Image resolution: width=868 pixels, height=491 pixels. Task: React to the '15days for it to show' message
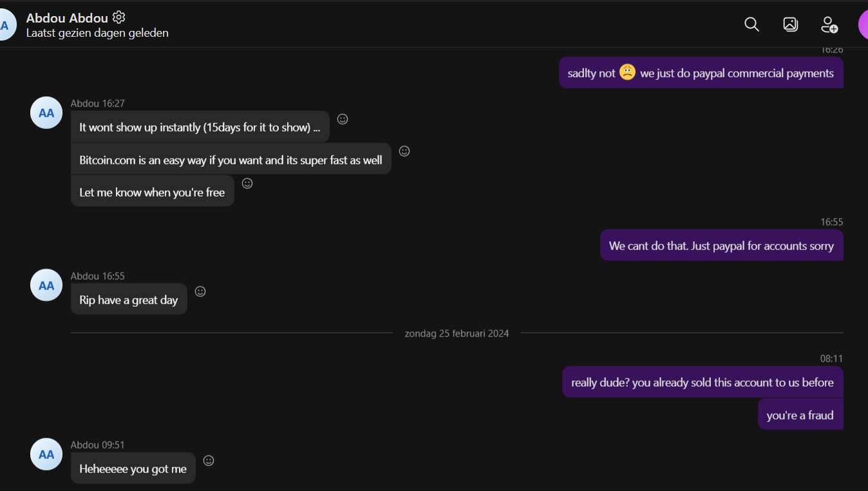(343, 119)
